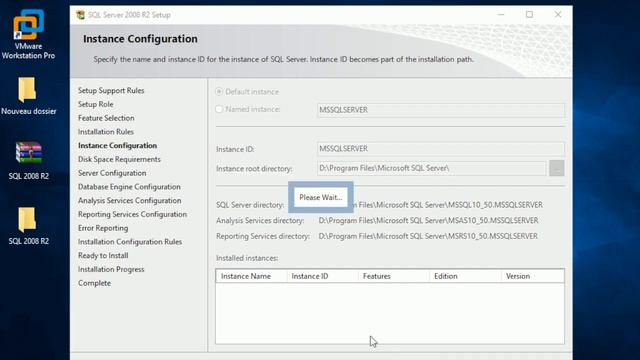Open the SQL 2008 R2 WinRAR archive
The image size is (640, 360).
coord(28,160)
